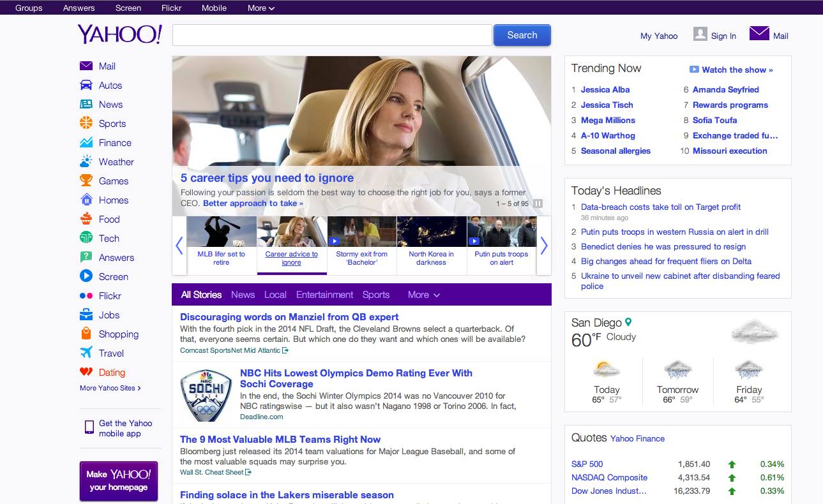
Task: Open More dropdown in stories tab bar
Action: pos(424,295)
